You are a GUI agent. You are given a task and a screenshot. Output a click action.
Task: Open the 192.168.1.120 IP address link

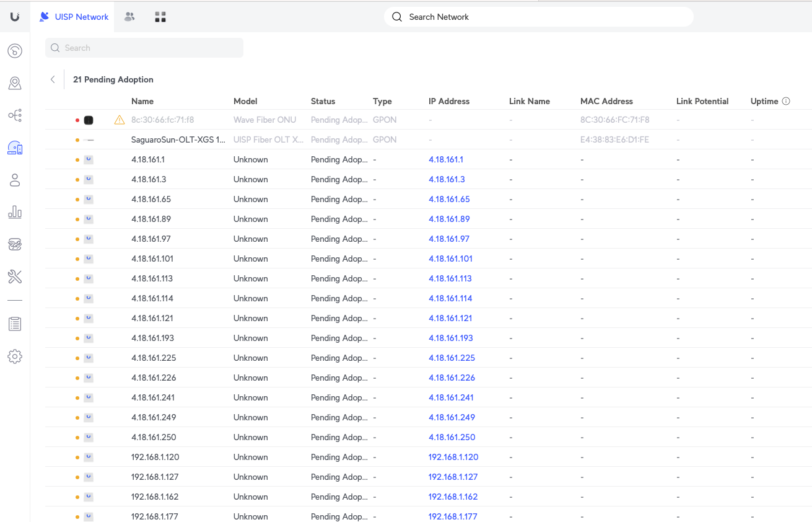coord(453,457)
